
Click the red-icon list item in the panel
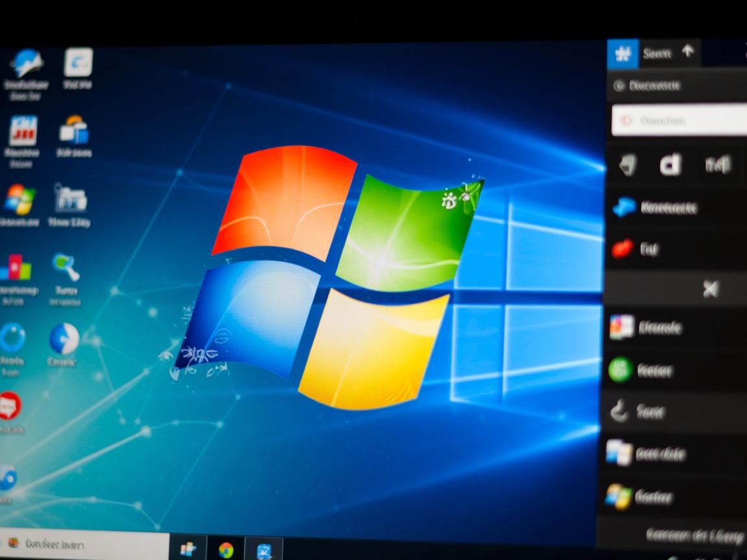click(x=621, y=250)
